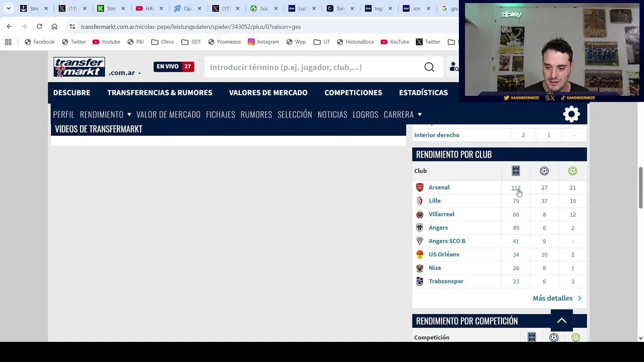Open the Villarreal club link
Screen dimensions: 644x362
441,214
